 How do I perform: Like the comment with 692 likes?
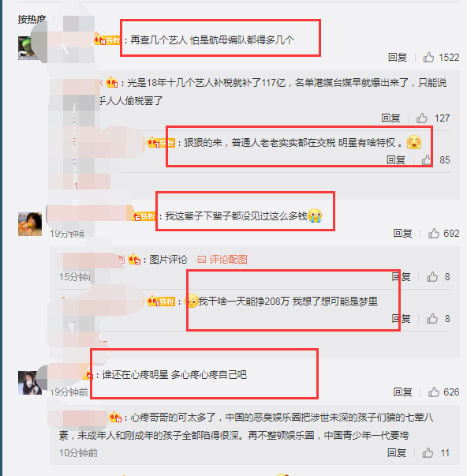pyautogui.click(x=434, y=233)
